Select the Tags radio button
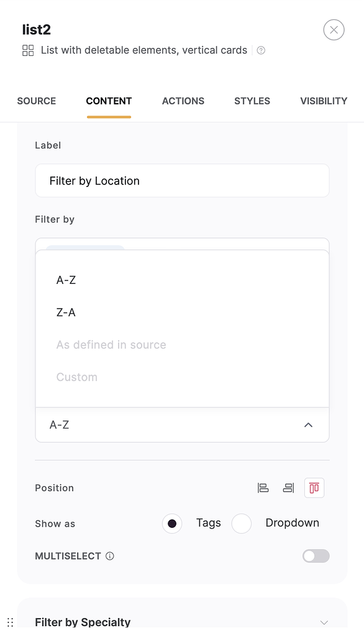This screenshot has height=636, width=364. (x=171, y=524)
